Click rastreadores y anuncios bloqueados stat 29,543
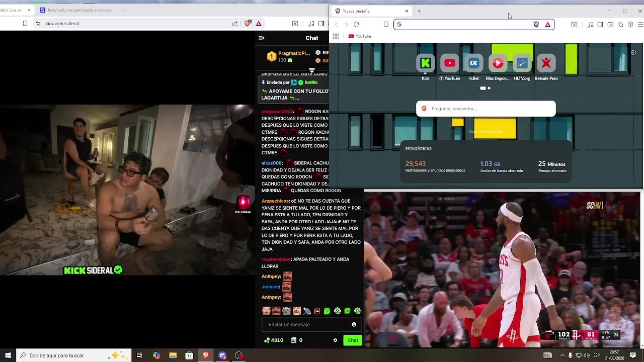The image size is (644, 362). pos(435,166)
